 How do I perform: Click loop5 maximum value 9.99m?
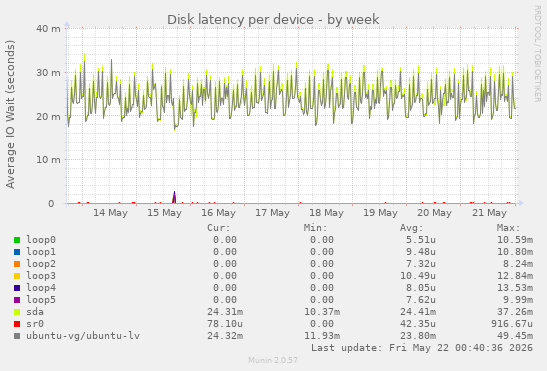(x=518, y=300)
